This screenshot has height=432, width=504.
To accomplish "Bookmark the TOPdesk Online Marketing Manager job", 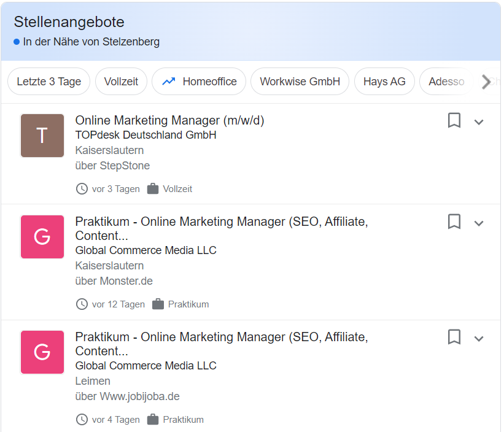I will [454, 120].
